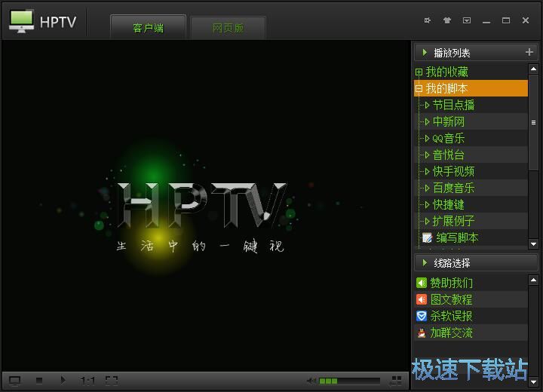Click 线路选择 list scrollbar down arrow
Screen dimensions: 543x392
[533, 382]
